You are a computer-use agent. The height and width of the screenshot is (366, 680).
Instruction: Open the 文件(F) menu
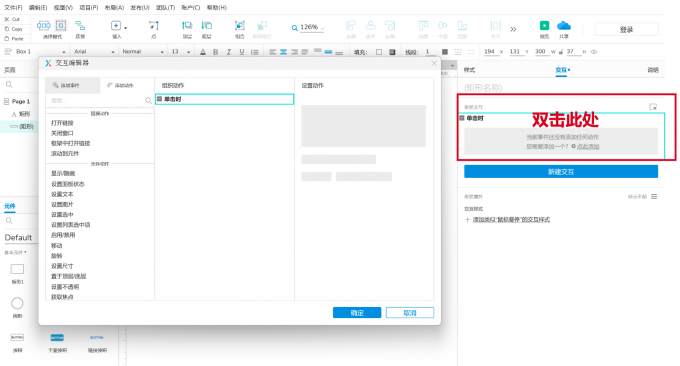pos(13,7)
